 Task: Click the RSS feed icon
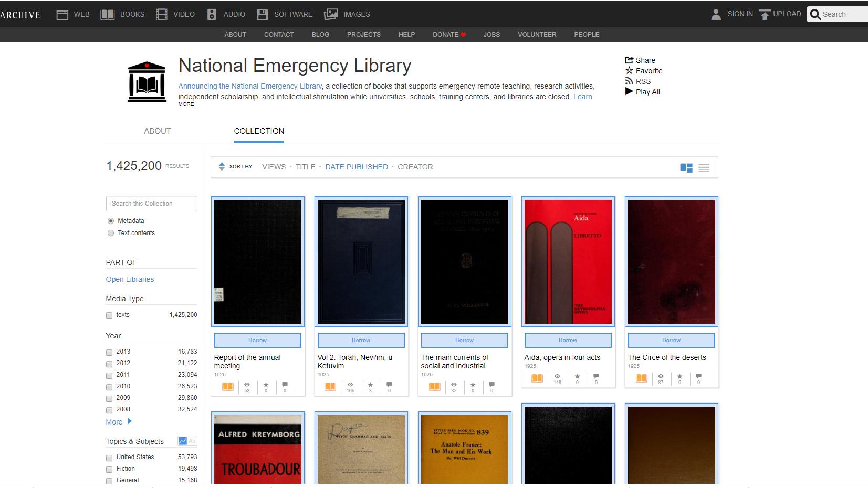[x=629, y=81]
